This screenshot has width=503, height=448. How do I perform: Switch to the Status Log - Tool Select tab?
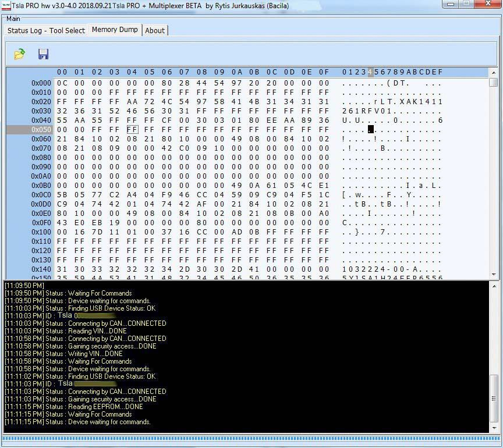click(x=46, y=30)
